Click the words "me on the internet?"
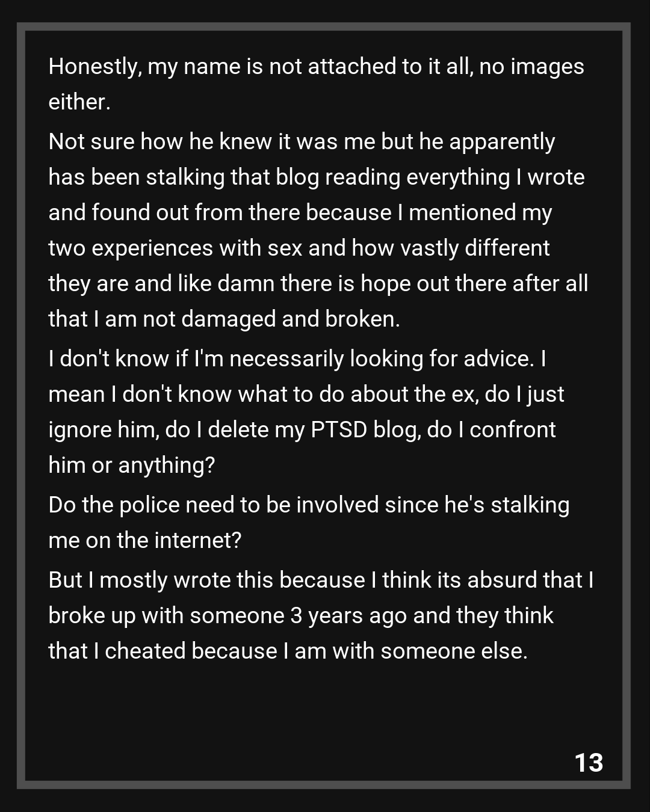This screenshot has width=650, height=812. tap(144, 540)
